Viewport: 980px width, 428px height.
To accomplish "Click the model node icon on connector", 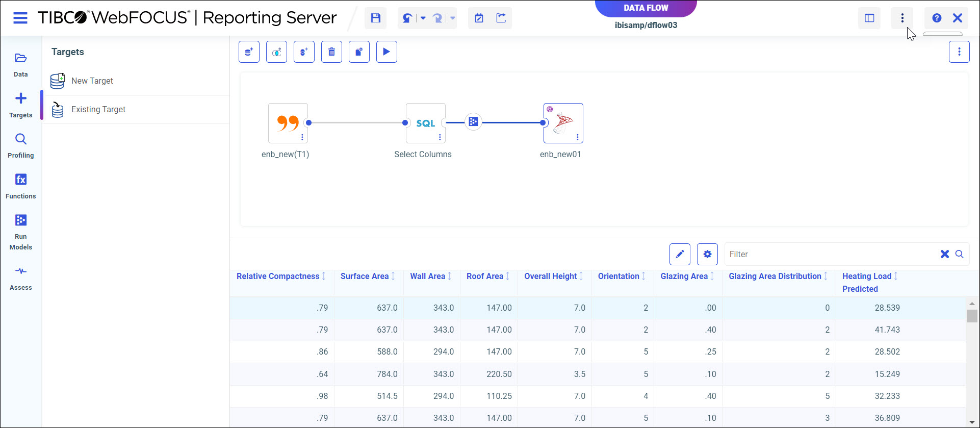I will 473,122.
